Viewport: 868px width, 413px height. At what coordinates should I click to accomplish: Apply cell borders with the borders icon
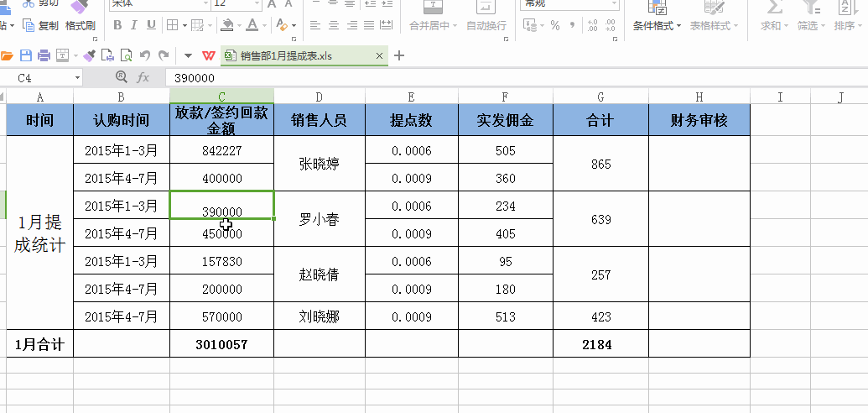tap(172, 25)
